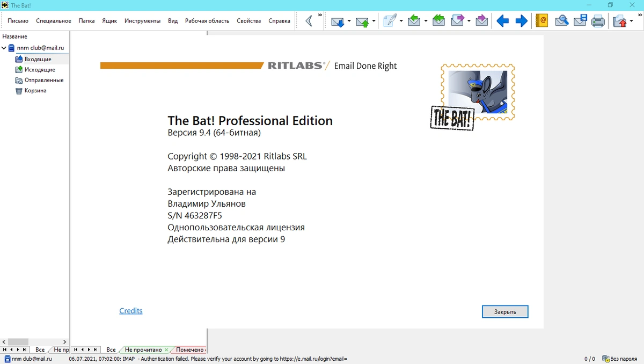Select the Корзина folder
Viewport: 644px width, 364px height.
click(x=35, y=91)
